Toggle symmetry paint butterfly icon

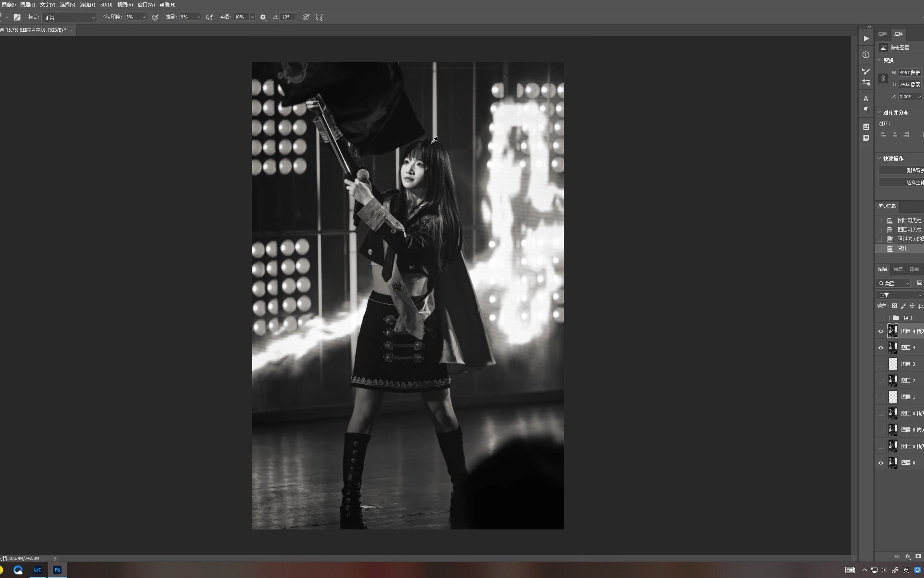point(319,17)
